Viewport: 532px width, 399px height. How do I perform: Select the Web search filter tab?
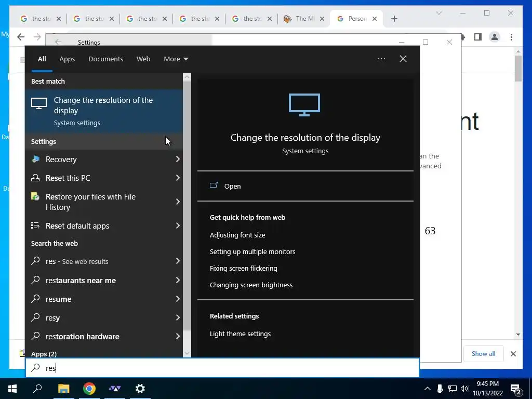[143, 59]
